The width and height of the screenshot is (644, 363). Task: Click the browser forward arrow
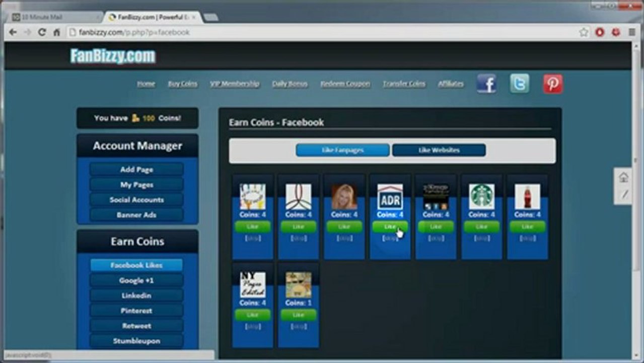(28, 32)
